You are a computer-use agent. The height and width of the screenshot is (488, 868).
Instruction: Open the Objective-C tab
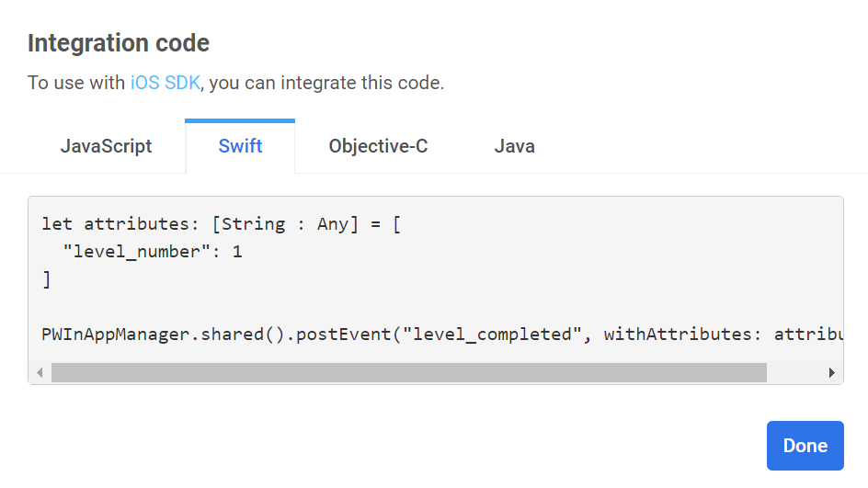(378, 146)
